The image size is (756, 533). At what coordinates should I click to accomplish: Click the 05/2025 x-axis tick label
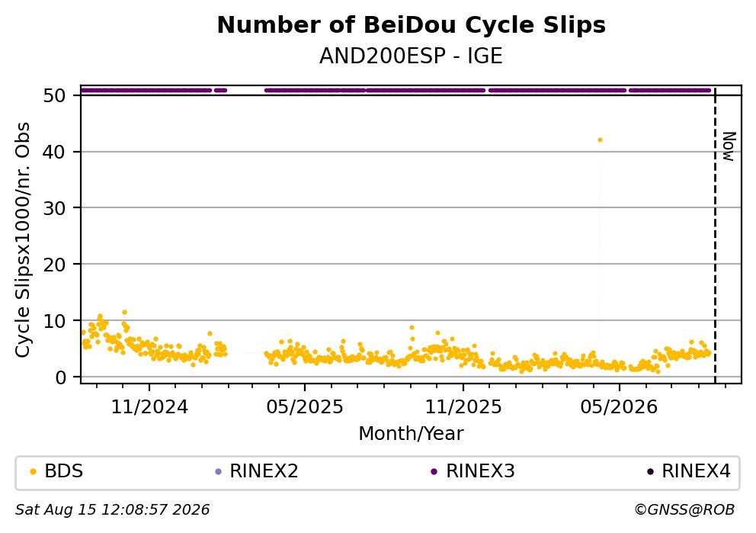(305, 407)
